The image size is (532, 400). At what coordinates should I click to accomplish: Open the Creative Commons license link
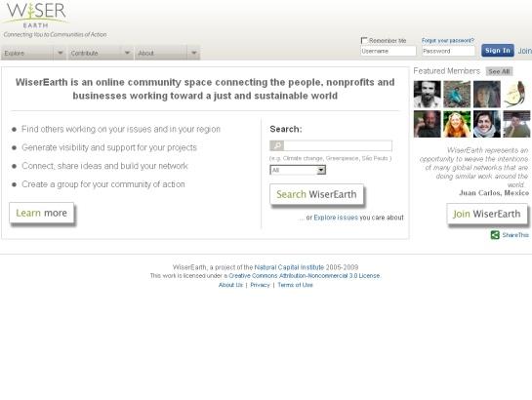click(304, 275)
